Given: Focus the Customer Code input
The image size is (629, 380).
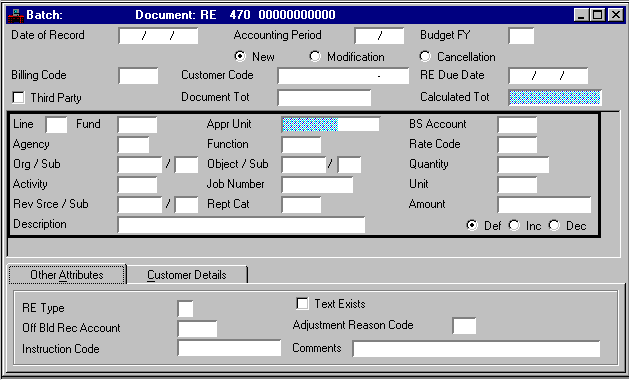Looking at the screenshot, I should point(343,76).
